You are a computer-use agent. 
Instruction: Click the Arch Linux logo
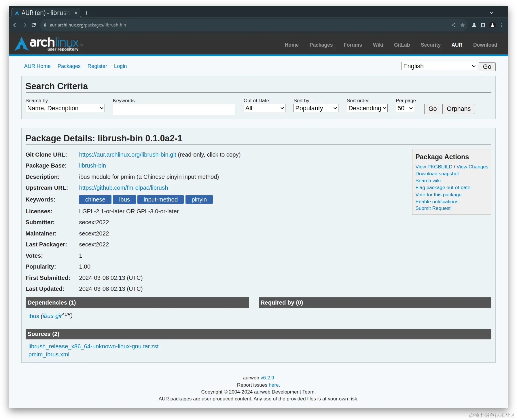[x=48, y=44]
